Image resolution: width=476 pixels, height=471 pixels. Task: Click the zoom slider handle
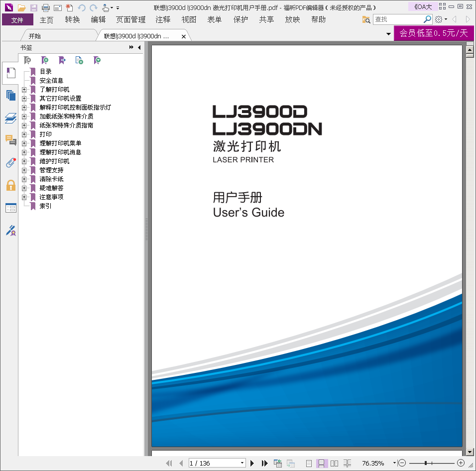(426, 463)
